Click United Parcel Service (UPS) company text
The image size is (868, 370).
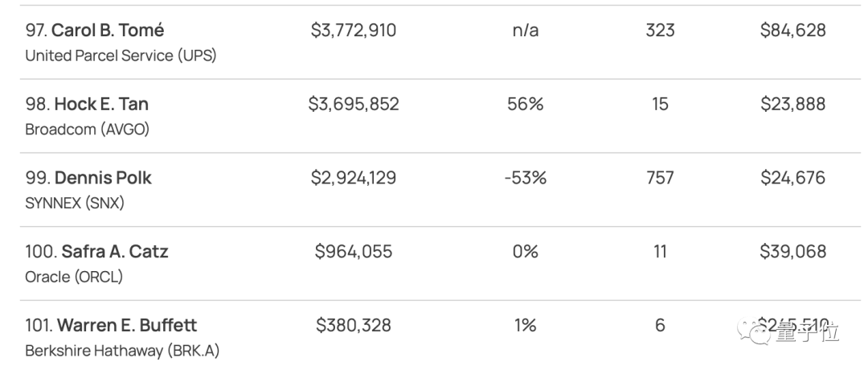[x=121, y=55]
